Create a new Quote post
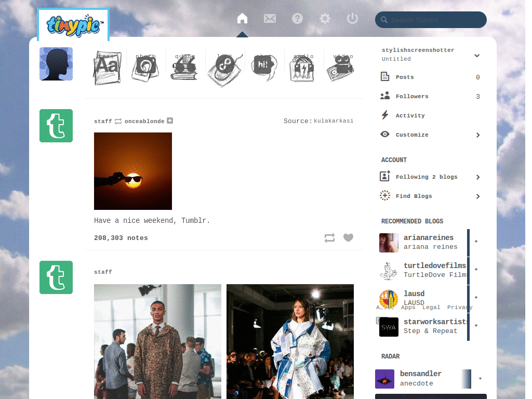532x399 pixels. pyautogui.click(x=184, y=67)
